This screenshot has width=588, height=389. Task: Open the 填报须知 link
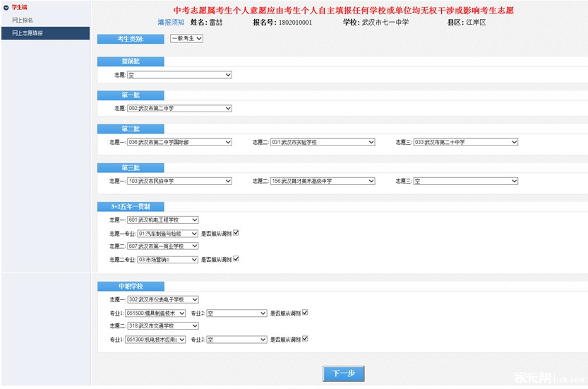(170, 23)
